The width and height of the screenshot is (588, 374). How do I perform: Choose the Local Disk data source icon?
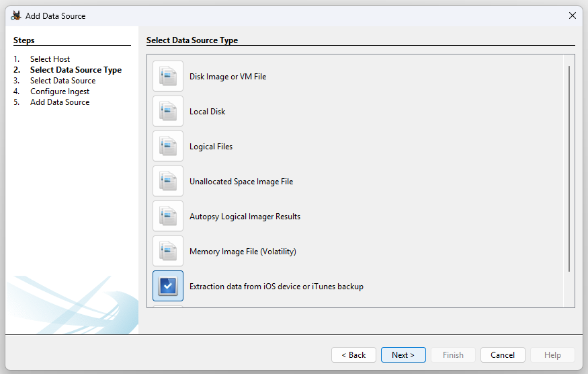(168, 111)
